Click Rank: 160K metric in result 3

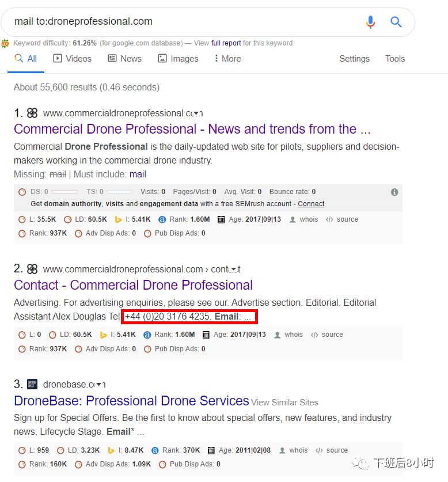coord(43,464)
